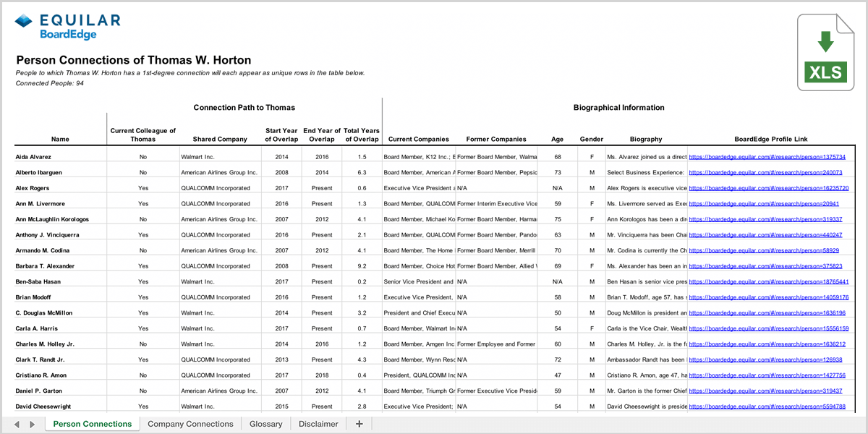Screen dimensions: 868x434
Task: Click the Current Companies column header
Action: 419,139
